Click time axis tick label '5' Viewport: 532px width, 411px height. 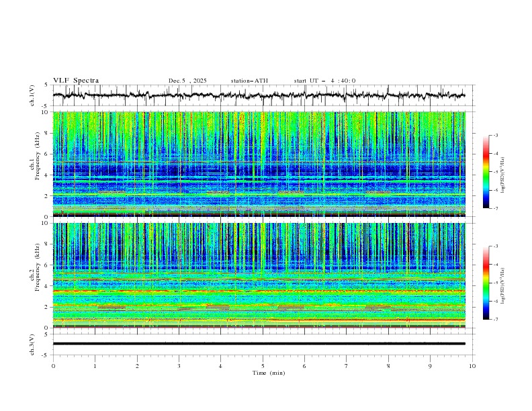[x=263, y=366]
